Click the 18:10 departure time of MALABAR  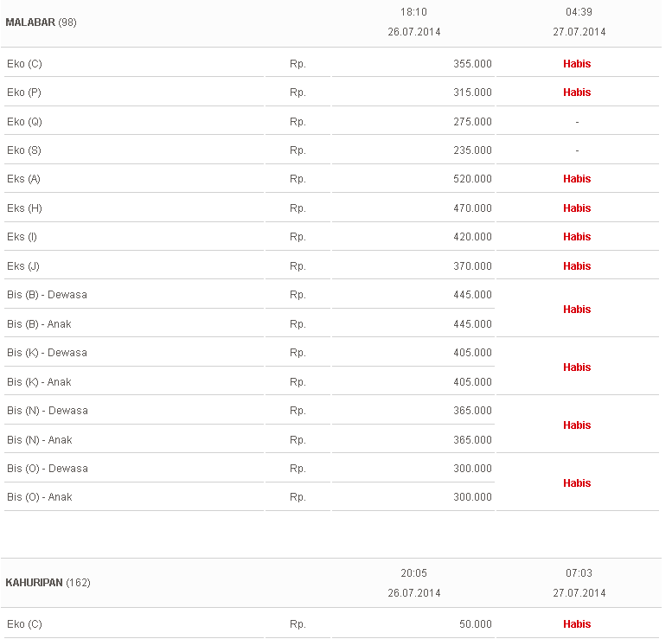coord(413,12)
